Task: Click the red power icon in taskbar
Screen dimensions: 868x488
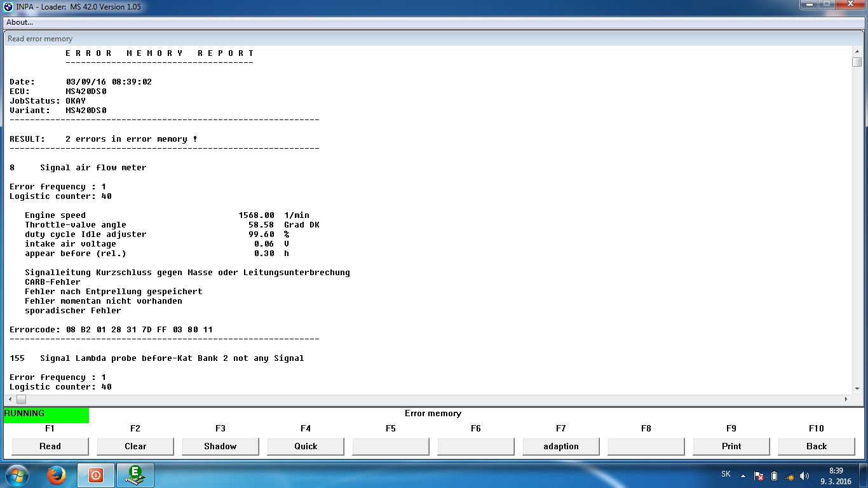Action: point(96,475)
